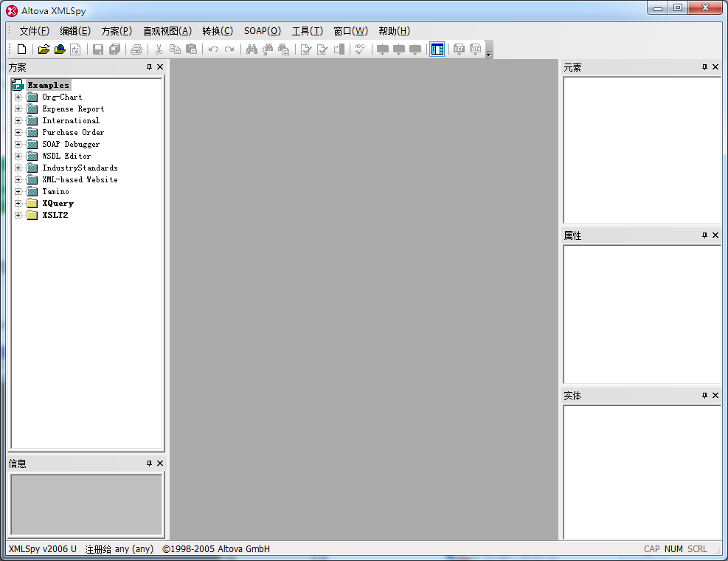Expand the Tamino folder
Viewport: 728px width, 561px height.
coord(18,191)
